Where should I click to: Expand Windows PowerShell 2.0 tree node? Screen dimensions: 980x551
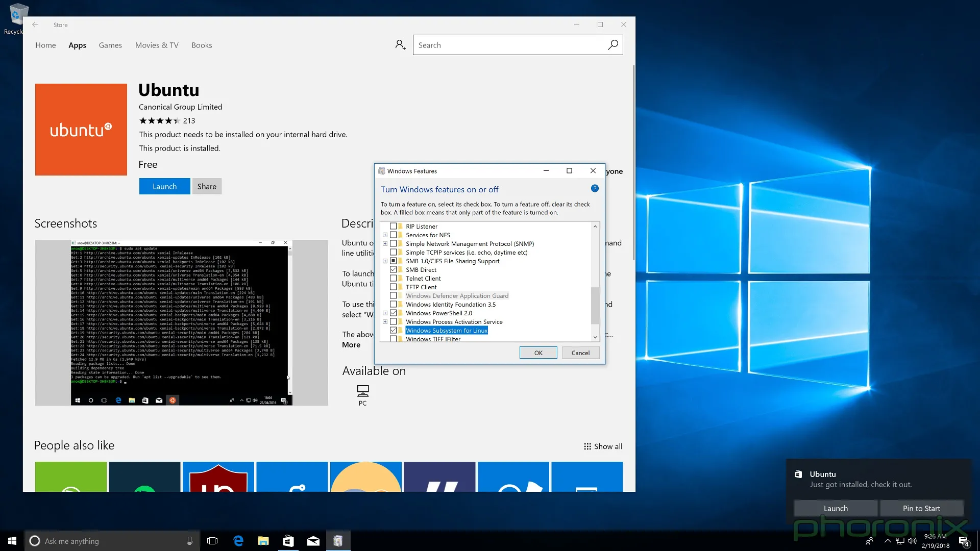tap(385, 313)
